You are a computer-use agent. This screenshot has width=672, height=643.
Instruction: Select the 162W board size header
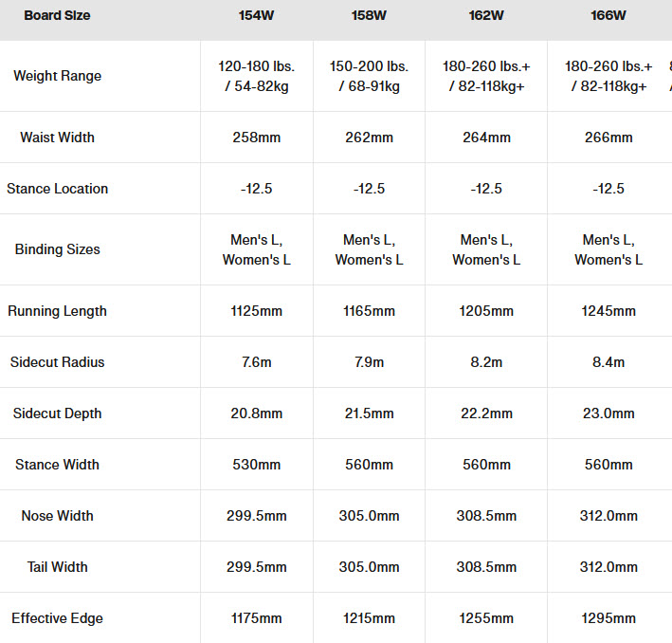coord(486,16)
